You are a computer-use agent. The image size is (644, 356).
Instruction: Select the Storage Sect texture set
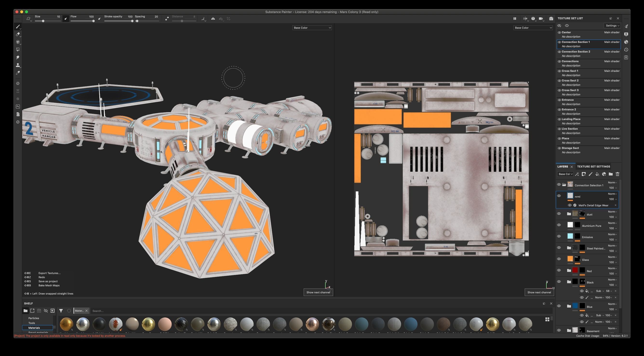[x=570, y=148]
